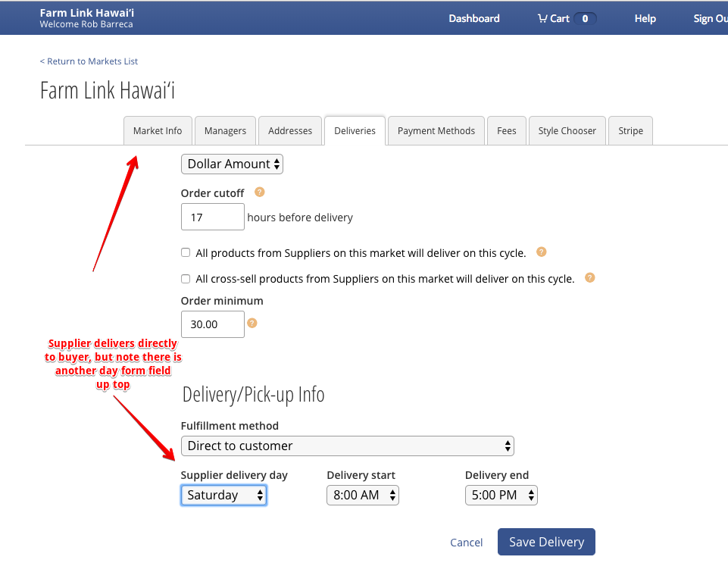Enable all cross-sell products deliver on this cycle
728x585 pixels.
coord(186,279)
